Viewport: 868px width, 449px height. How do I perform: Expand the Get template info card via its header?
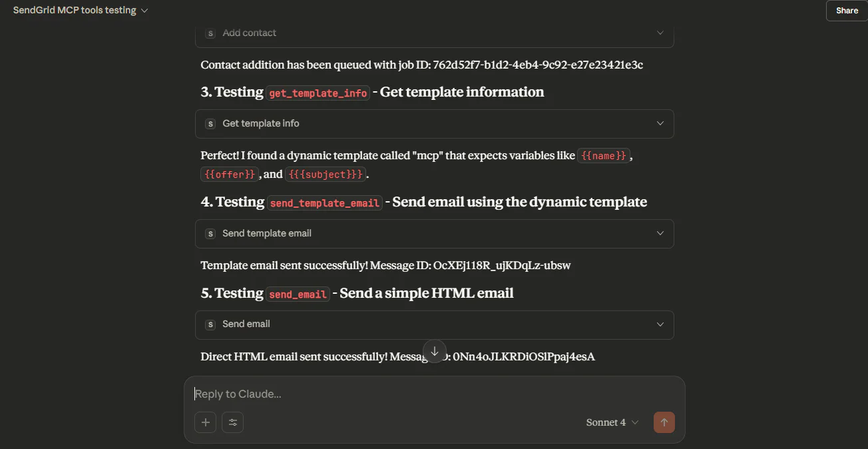[x=261, y=123]
